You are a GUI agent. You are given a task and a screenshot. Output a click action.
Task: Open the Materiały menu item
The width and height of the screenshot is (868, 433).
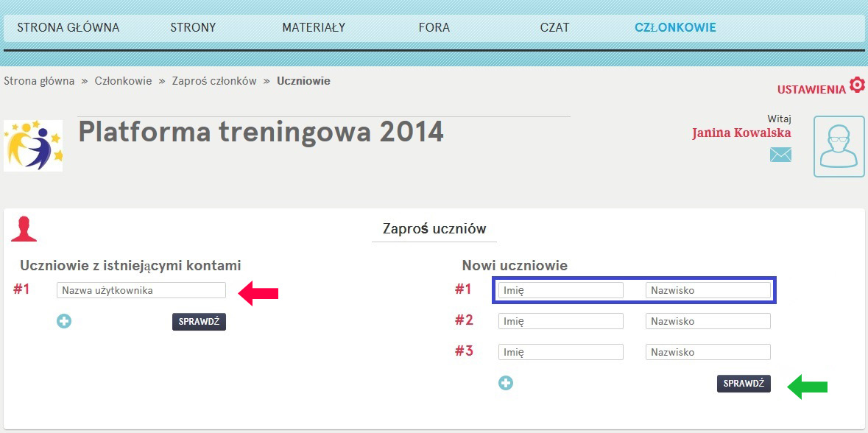coord(314,27)
